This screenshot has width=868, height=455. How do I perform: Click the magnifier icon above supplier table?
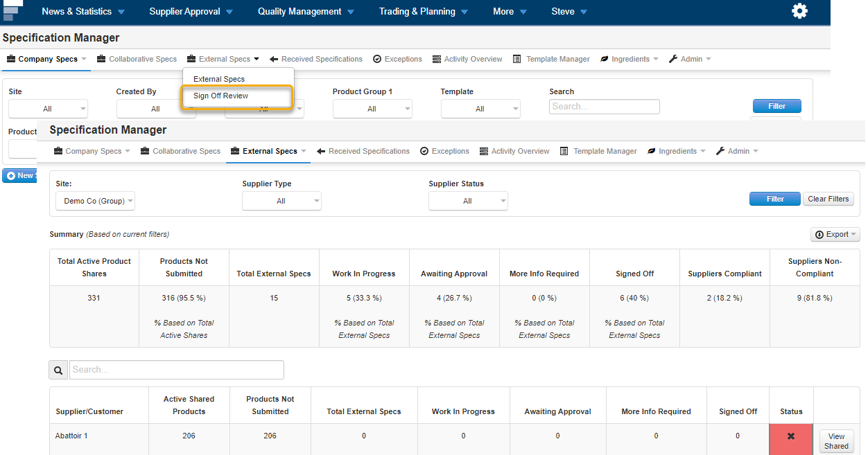pyautogui.click(x=58, y=370)
